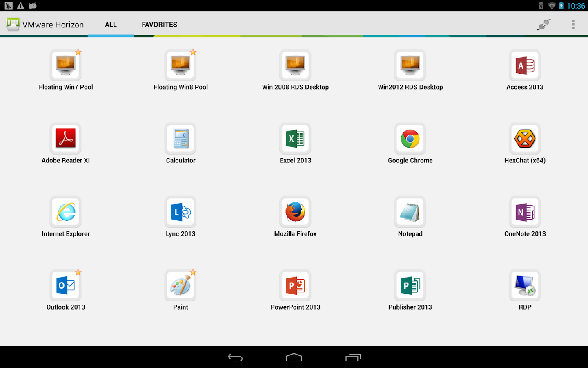The image size is (588, 368).
Task: Launch the Excel 2013 icon
Action: click(295, 139)
